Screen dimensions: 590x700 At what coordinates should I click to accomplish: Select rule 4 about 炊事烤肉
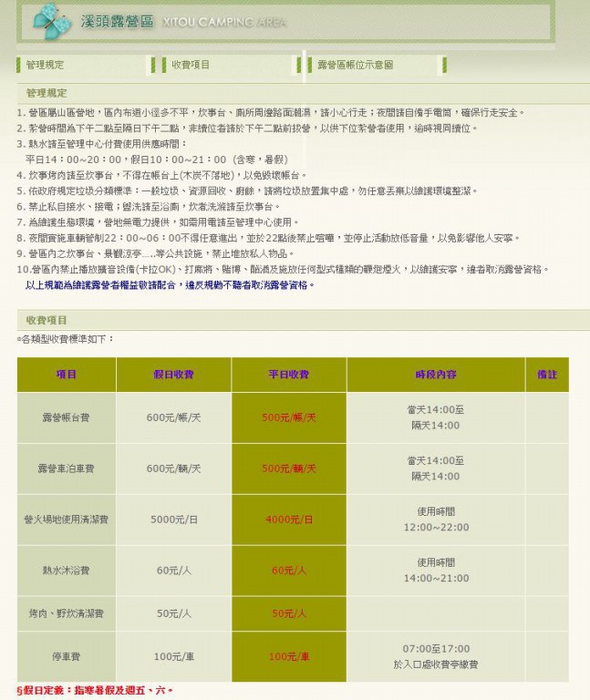pos(162,175)
